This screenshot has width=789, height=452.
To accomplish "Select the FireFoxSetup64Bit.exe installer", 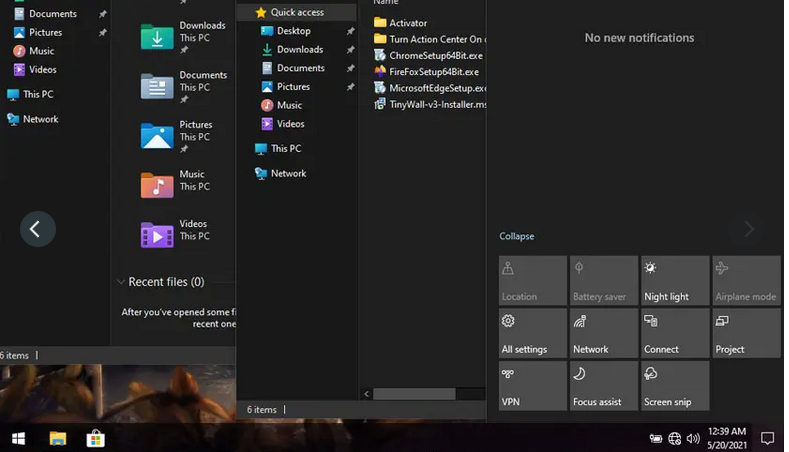I will coord(433,71).
